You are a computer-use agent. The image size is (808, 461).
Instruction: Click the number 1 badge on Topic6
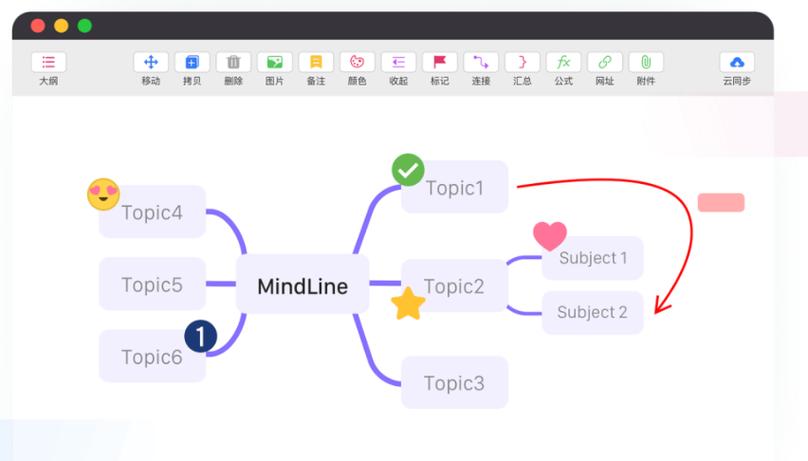[200, 336]
